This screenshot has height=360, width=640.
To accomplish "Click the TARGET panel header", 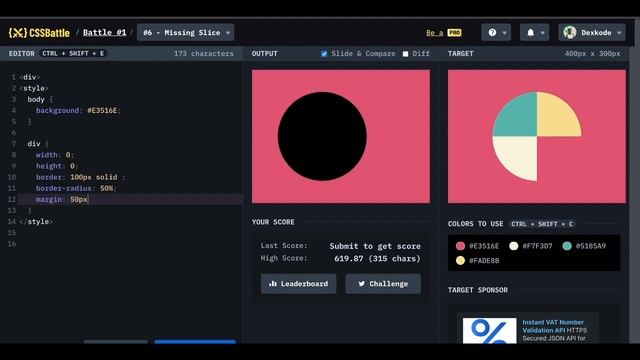I will pos(460,53).
